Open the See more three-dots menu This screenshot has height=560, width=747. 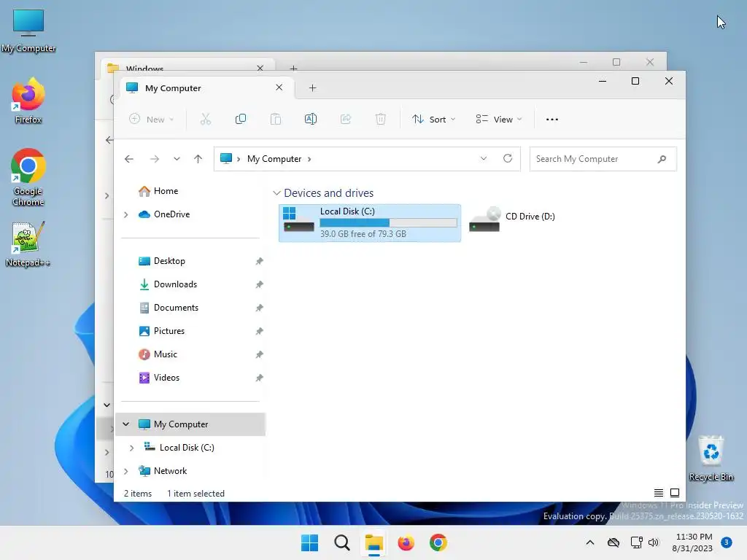pyautogui.click(x=551, y=120)
